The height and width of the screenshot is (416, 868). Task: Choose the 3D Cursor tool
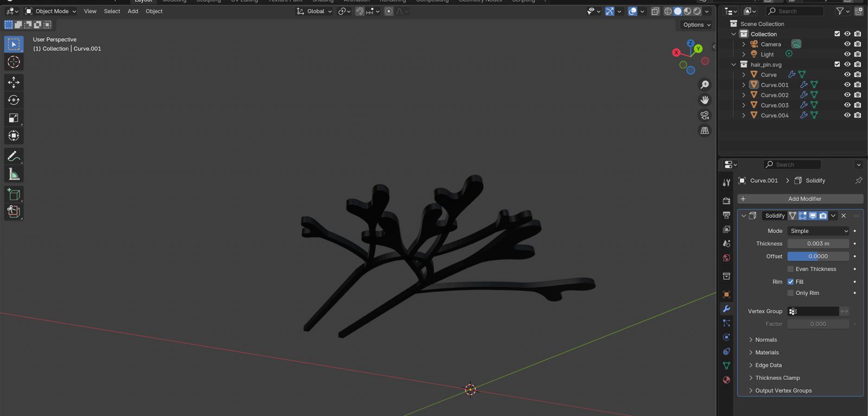(x=14, y=62)
